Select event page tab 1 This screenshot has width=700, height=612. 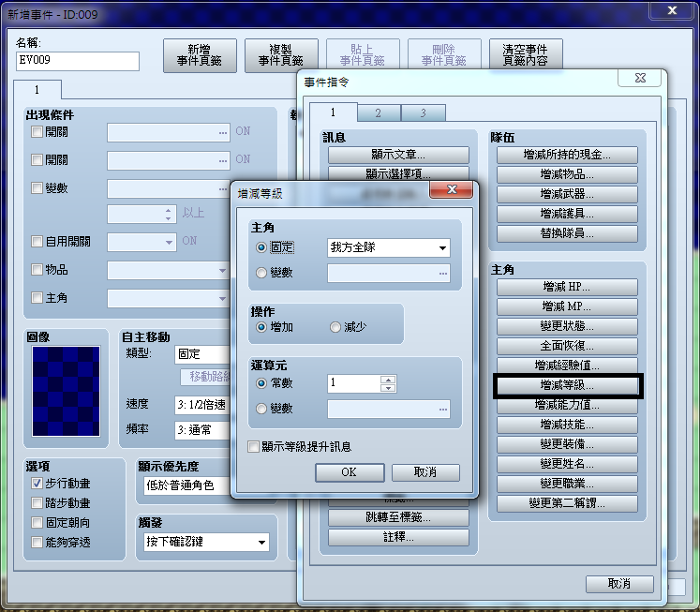tap(37, 90)
